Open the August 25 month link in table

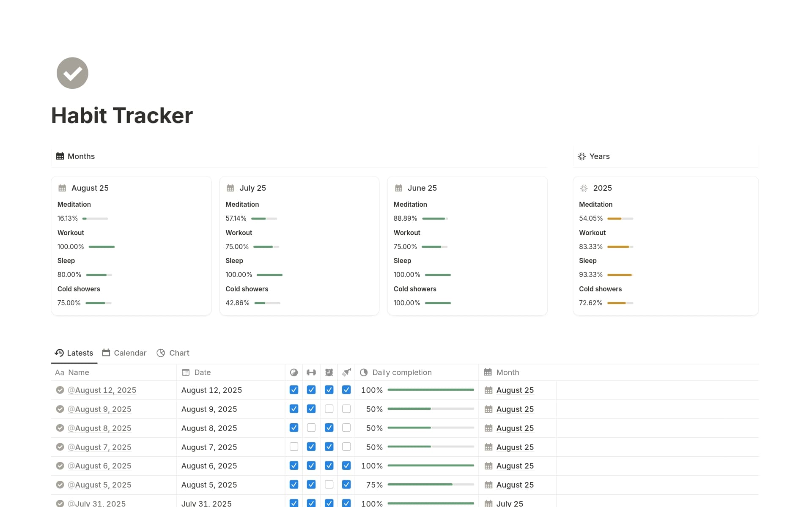515,389
